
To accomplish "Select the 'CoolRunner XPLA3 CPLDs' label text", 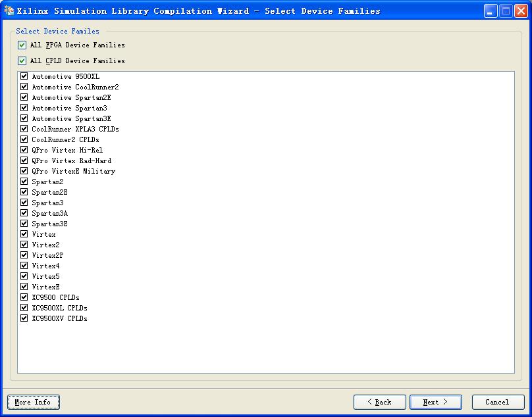I will click(x=75, y=129).
